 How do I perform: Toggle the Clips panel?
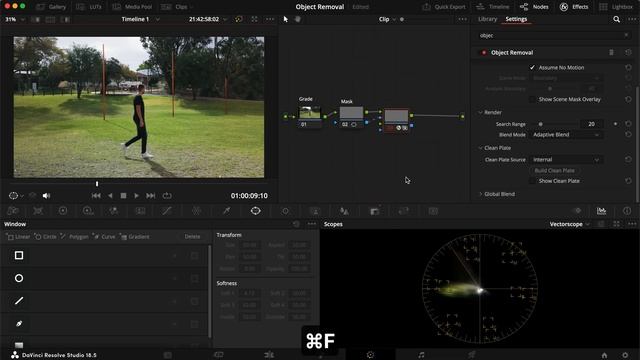[177, 7]
